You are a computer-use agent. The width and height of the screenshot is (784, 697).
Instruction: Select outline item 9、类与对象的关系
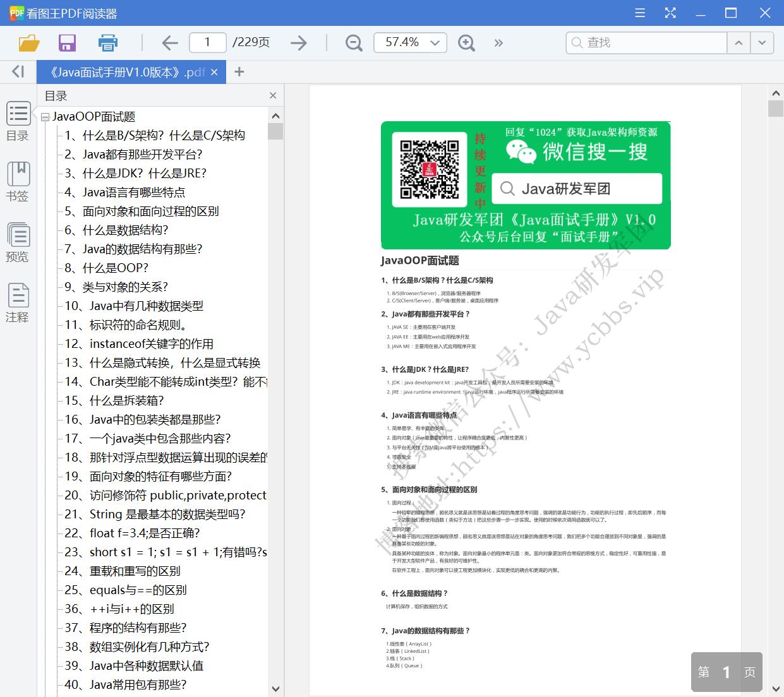click(x=116, y=287)
